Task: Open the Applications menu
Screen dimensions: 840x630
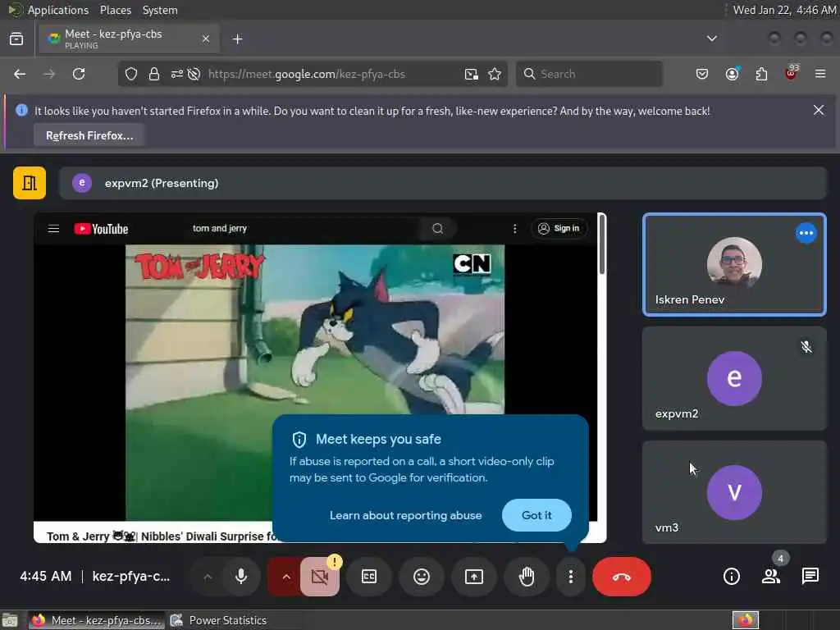Action: (x=58, y=10)
